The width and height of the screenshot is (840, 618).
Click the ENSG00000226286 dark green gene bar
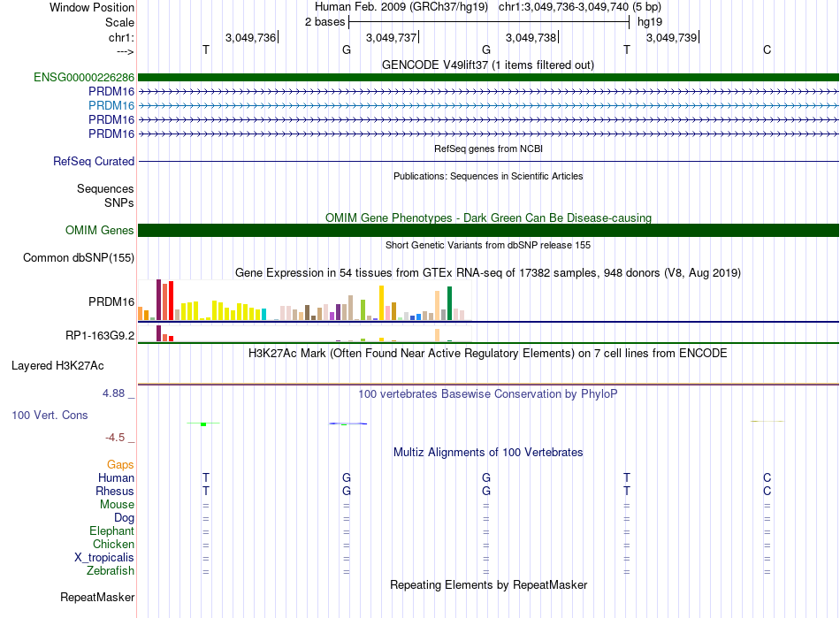point(488,77)
